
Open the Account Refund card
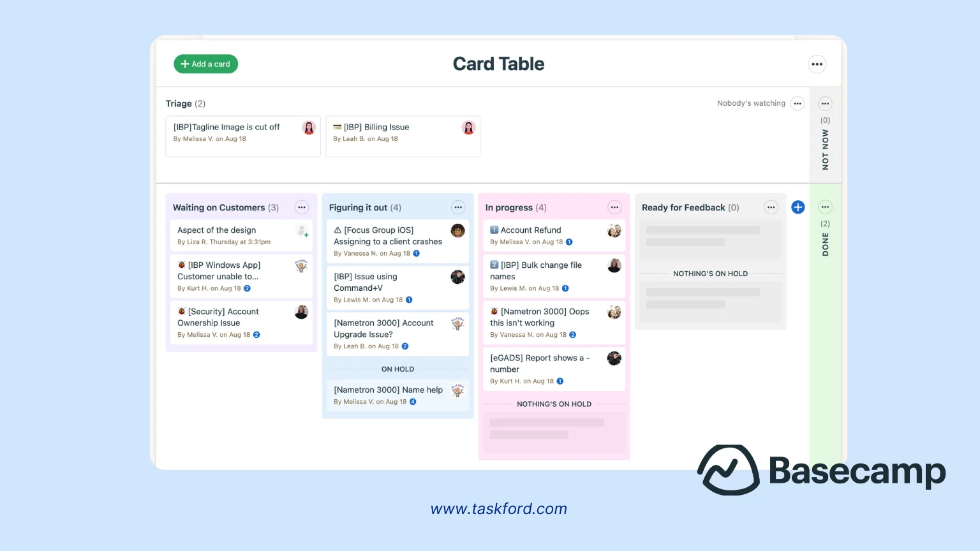pyautogui.click(x=530, y=230)
